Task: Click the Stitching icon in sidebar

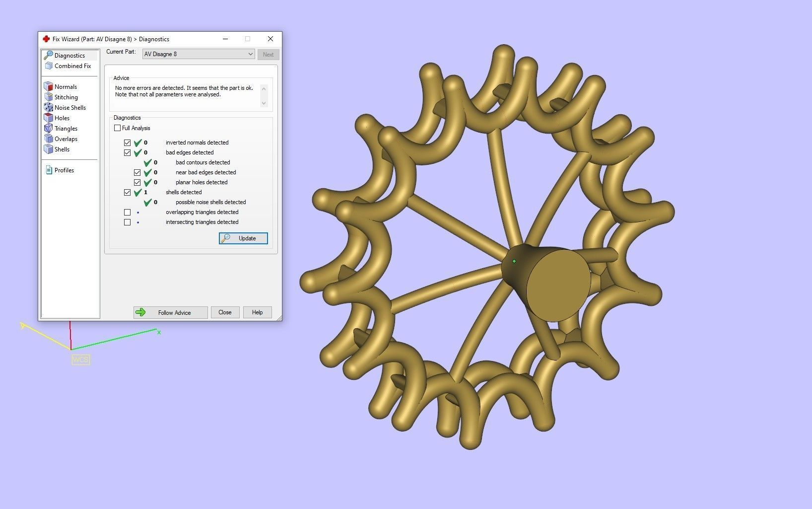Action: click(48, 97)
